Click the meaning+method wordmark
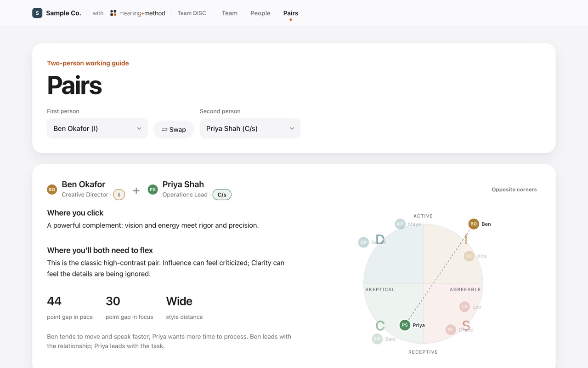The image size is (588, 368). pyautogui.click(x=142, y=13)
